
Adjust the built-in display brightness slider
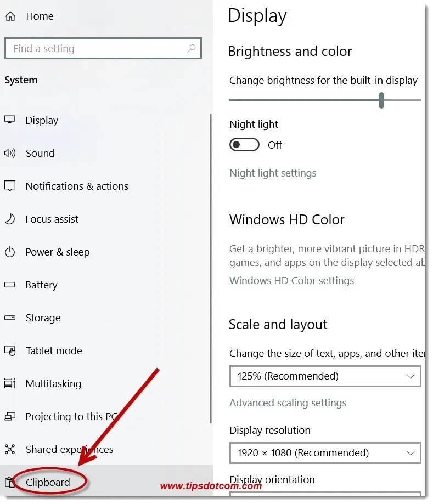[381, 100]
